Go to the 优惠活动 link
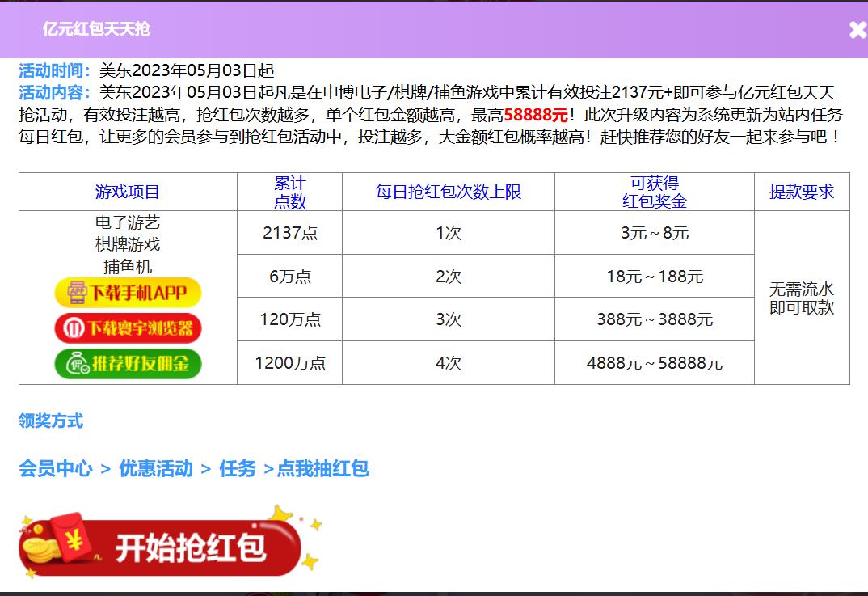 tap(156, 468)
